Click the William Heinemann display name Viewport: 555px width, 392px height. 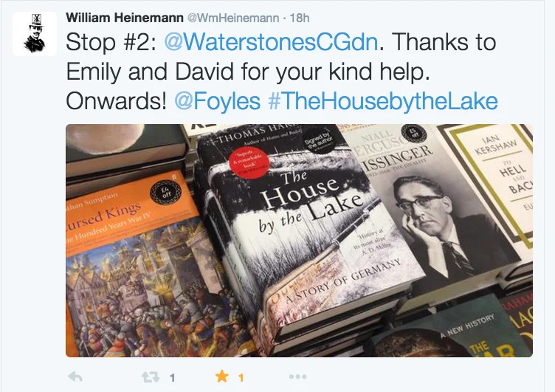click(125, 18)
